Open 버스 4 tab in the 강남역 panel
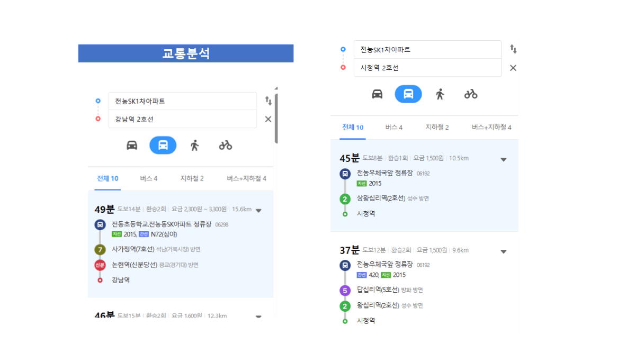 pos(149,179)
